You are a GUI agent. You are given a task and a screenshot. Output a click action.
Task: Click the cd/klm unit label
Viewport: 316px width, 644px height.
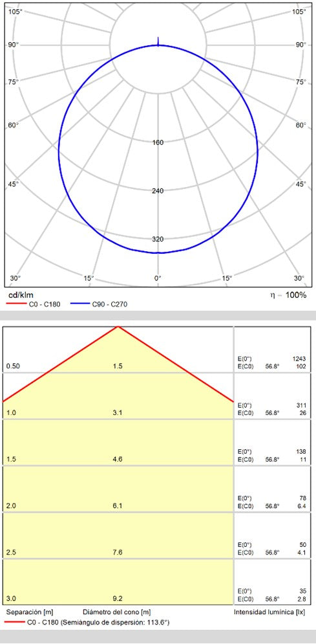tap(21, 294)
